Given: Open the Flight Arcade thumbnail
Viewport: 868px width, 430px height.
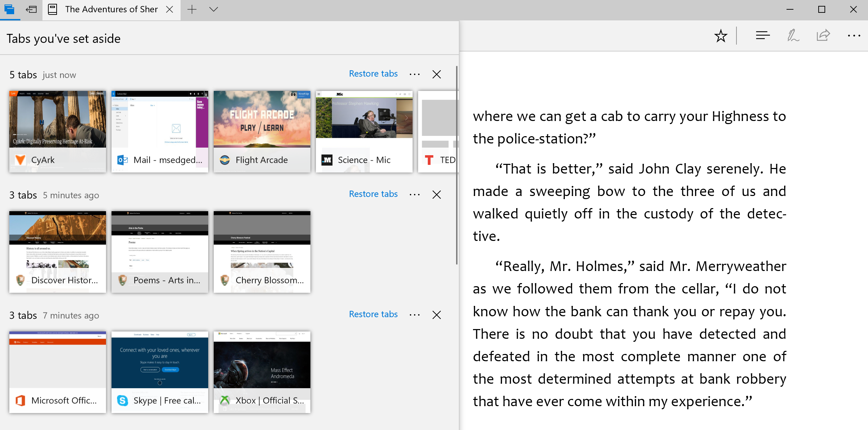Looking at the screenshot, I should [262, 131].
